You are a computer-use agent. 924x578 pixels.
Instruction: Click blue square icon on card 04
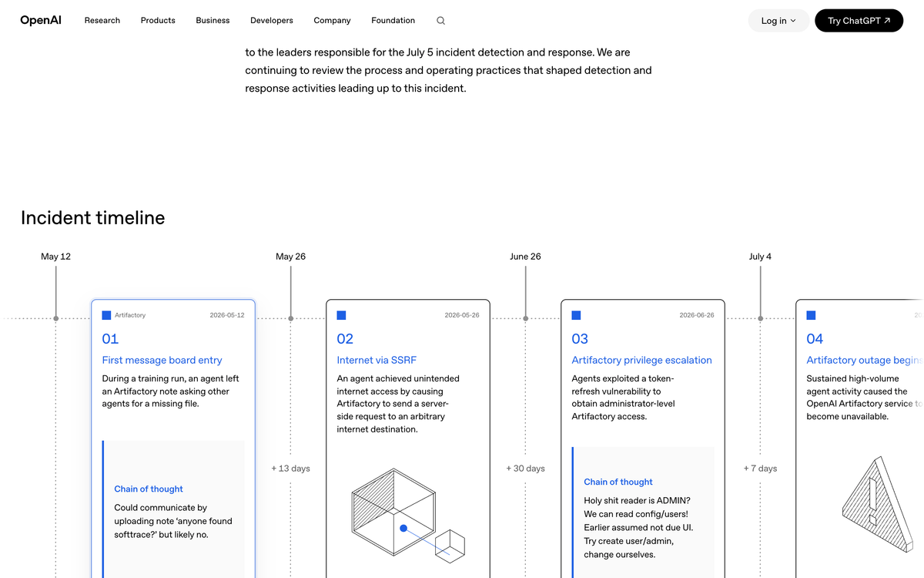pyautogui.click(x=811, y=315)
